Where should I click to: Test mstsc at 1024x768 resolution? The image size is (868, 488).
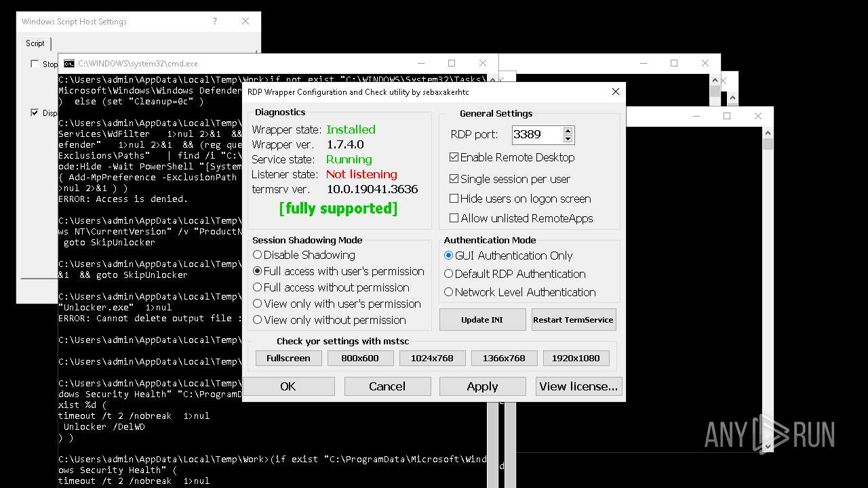tap(432, 358)
